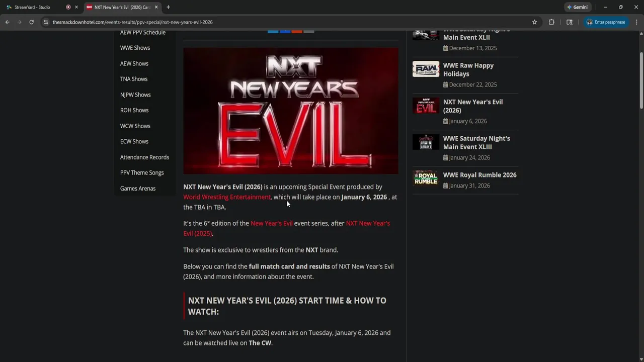Screen dimensions: 644x362
Task: Open WWE Raw Happy Holidays event title
Action: [x=468, y=69]
